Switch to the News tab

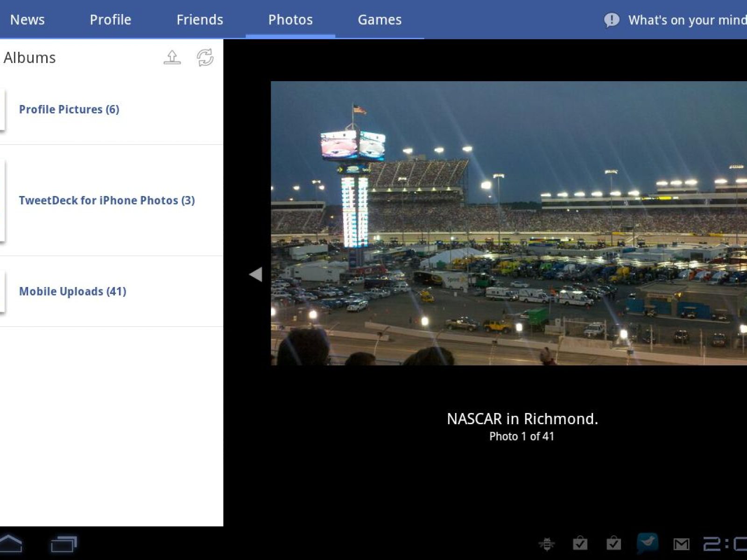(x=28, y=20)
